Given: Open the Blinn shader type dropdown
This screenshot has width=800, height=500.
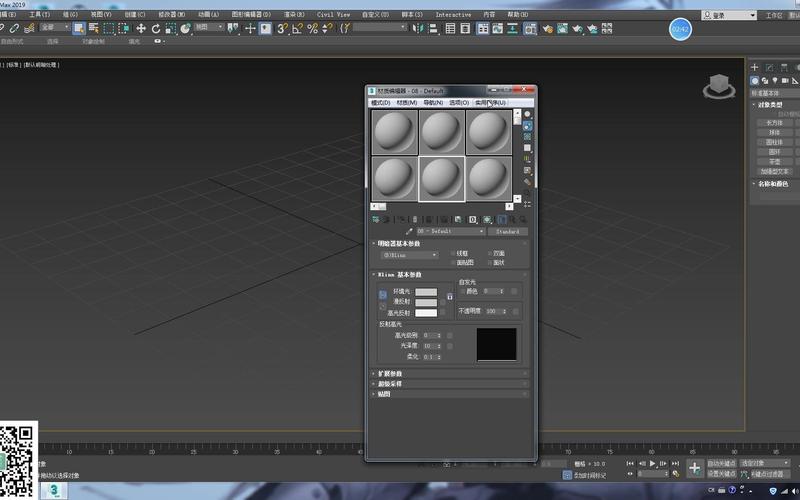Looking at the screenshot, I should (410, 255).
